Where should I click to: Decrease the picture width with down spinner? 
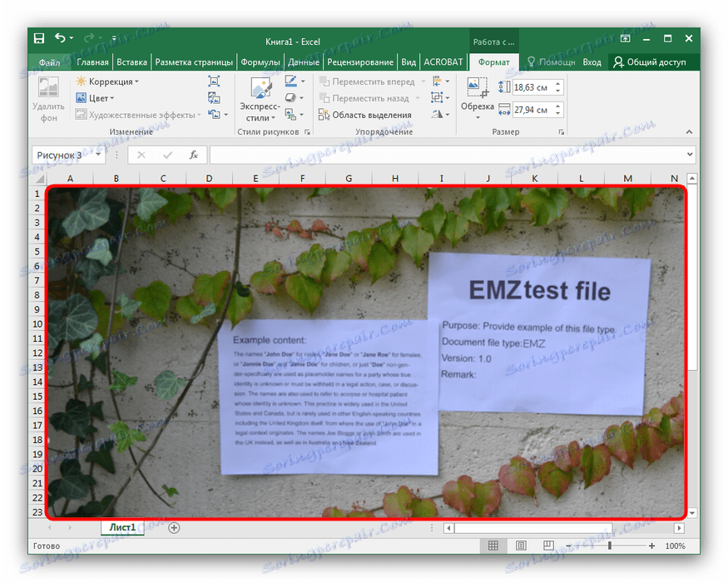(558, 114)
